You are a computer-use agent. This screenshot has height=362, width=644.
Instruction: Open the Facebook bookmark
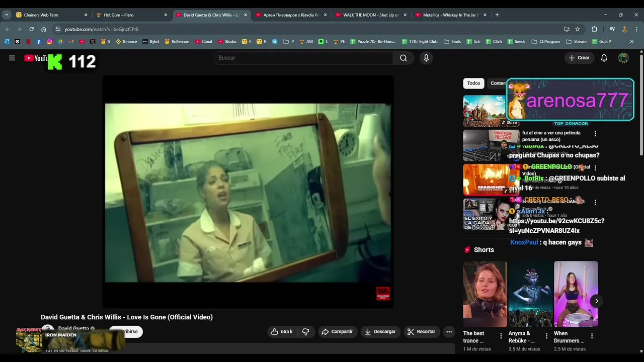[x=39, y=42]
